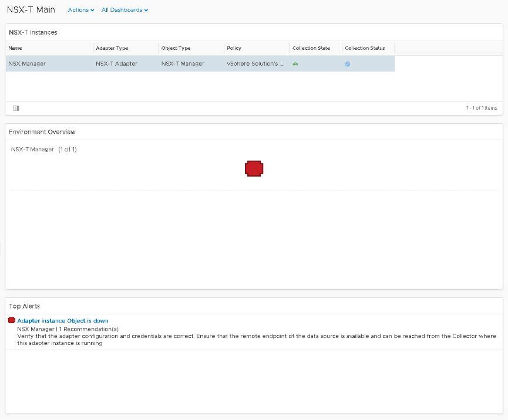
Task: Click 'NSX-T Manager (1 of 1)' label
Action: [43, 149]
